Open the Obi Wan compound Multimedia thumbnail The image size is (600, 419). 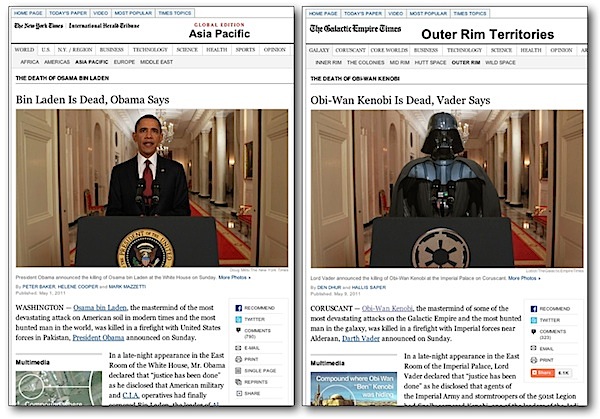coord(354,389)
